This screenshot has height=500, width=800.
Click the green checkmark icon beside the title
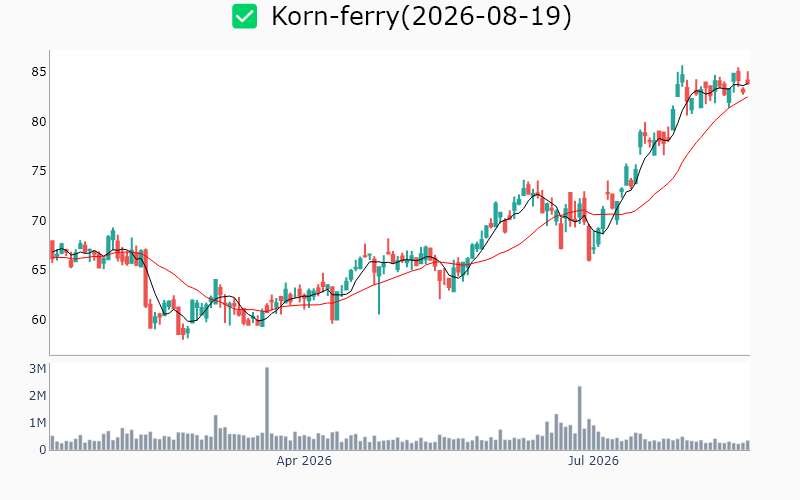(244, 16)
